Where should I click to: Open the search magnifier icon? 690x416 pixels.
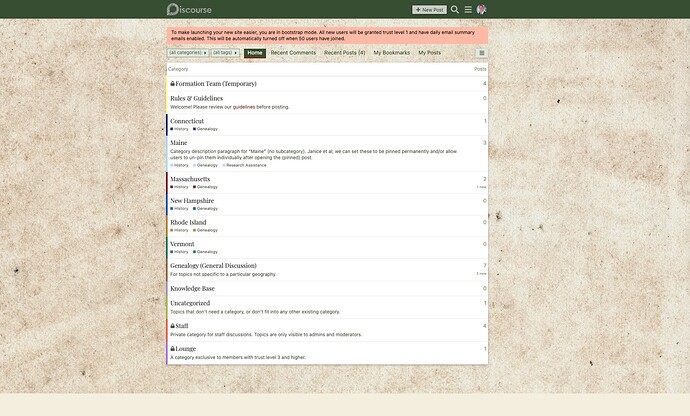coord(455,9)
